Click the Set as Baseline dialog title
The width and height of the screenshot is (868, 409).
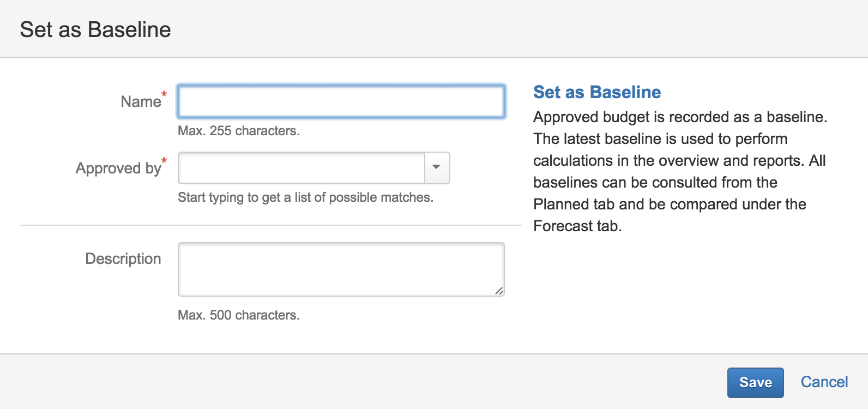[95, 29]
